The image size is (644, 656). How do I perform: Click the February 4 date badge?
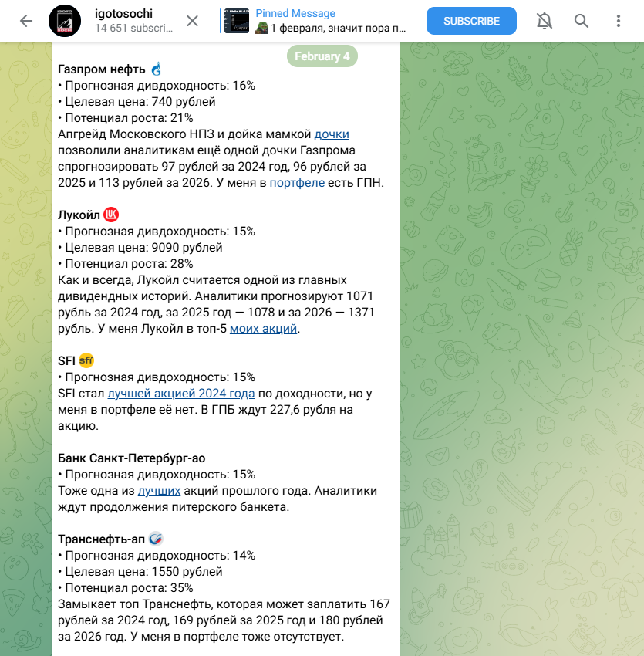[322, 56]
